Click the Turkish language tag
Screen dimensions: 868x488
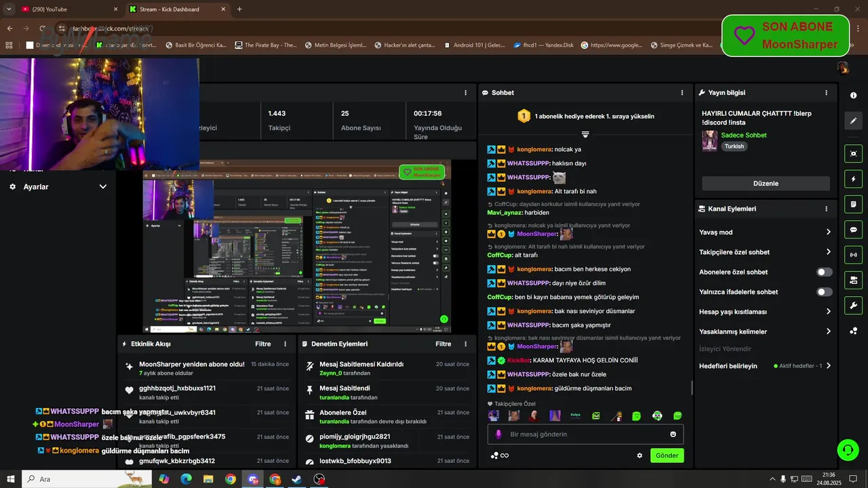pos(734,146)
